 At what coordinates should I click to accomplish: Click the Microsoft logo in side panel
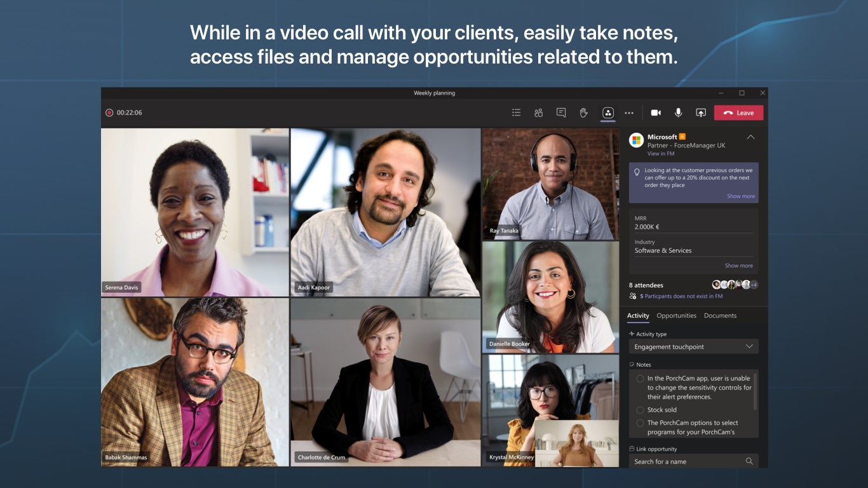pyautogui.click(x=636, y=140)
